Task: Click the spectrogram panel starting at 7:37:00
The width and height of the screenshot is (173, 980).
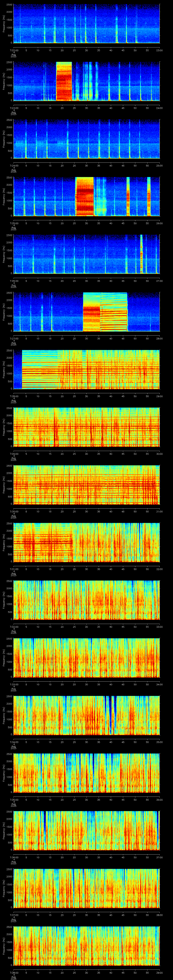Action: tap(86, 888)
